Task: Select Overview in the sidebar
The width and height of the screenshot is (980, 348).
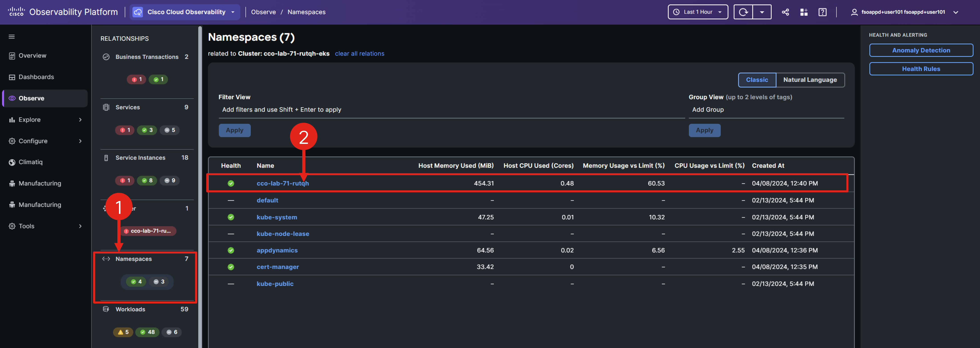Action: click(x=32, y=56)
